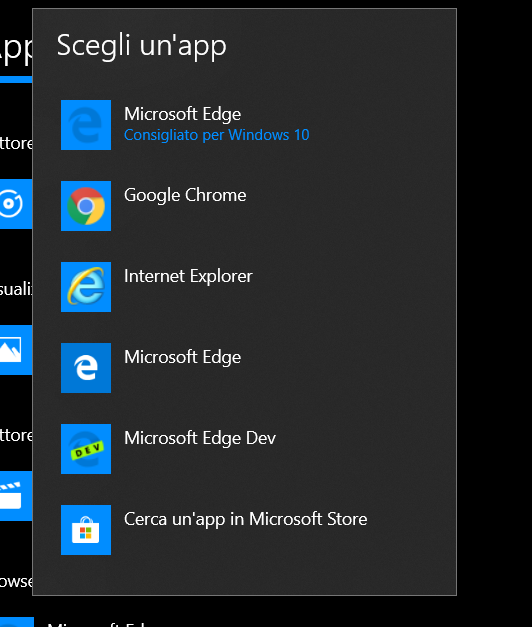Click the 'Microsoft Edge Dev' label

200,438
